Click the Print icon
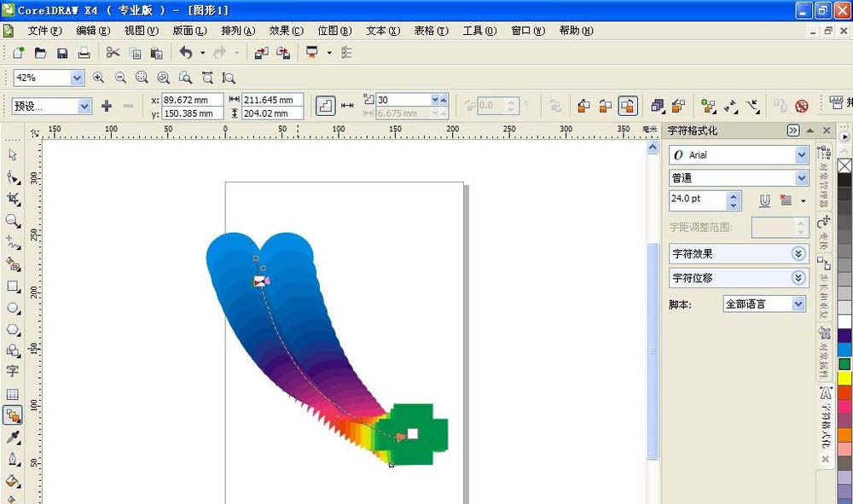 [x=84, y=53]
